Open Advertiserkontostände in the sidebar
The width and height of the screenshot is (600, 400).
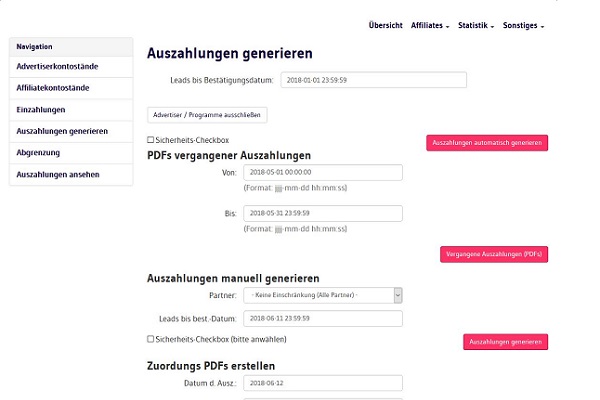(x=57, y=66)
